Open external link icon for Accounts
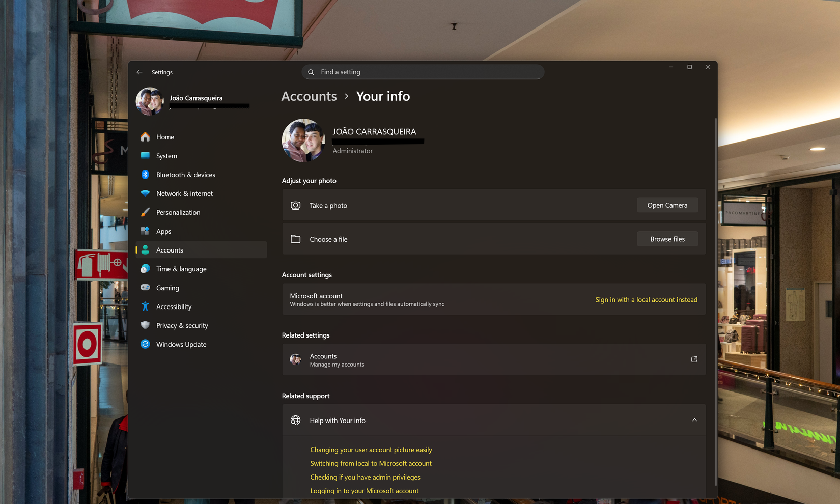The height and width of the screenshot is (504, 840). [694, 359]
